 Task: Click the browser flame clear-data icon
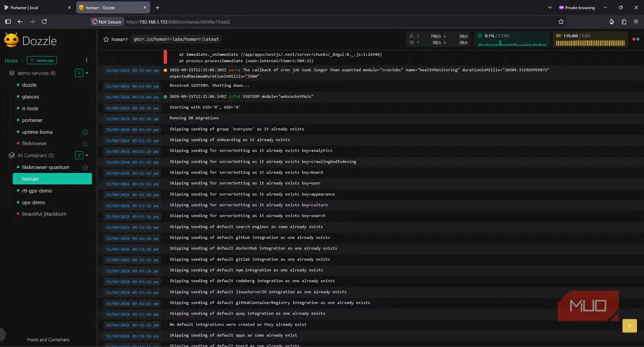612,22
